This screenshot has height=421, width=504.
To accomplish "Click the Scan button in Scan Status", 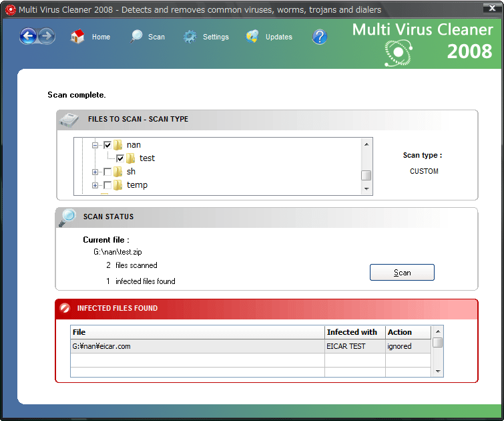I will (x=402, y=272).
